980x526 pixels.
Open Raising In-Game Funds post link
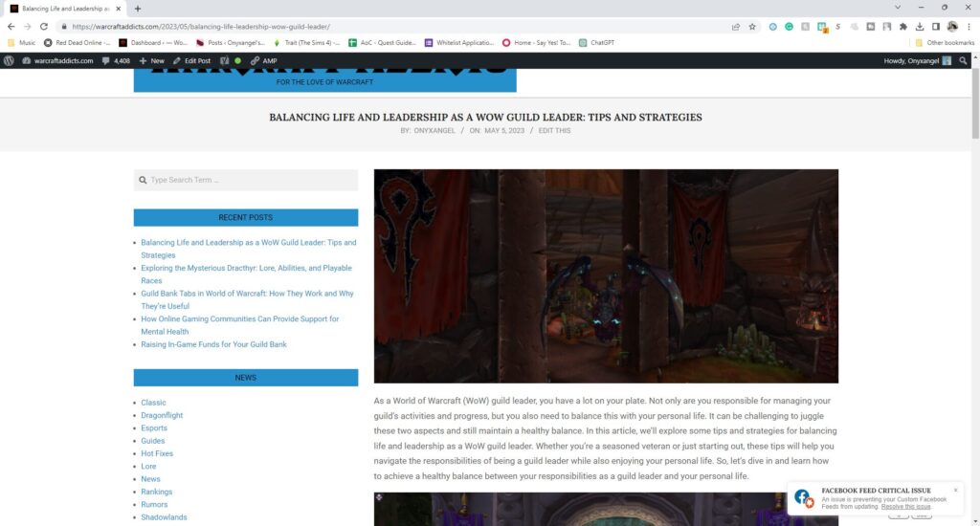tap(213, 344)
